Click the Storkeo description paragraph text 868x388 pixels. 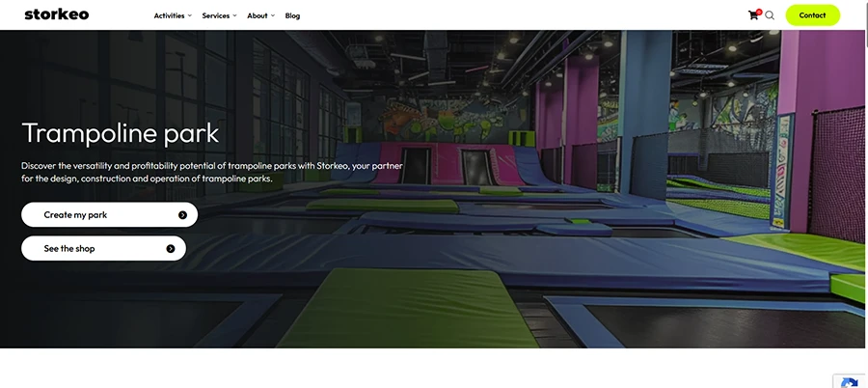212,173
